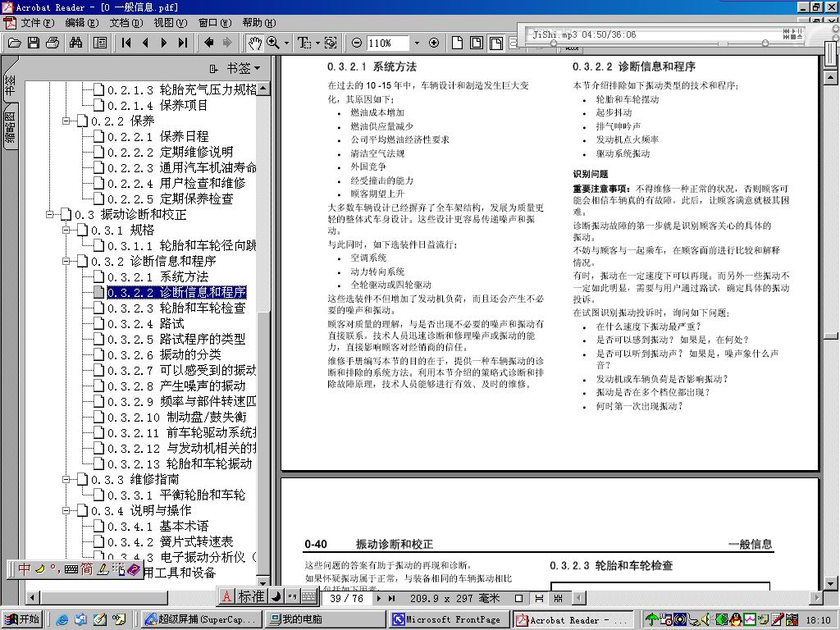Select the continuous page layout button

click(539, 598)
